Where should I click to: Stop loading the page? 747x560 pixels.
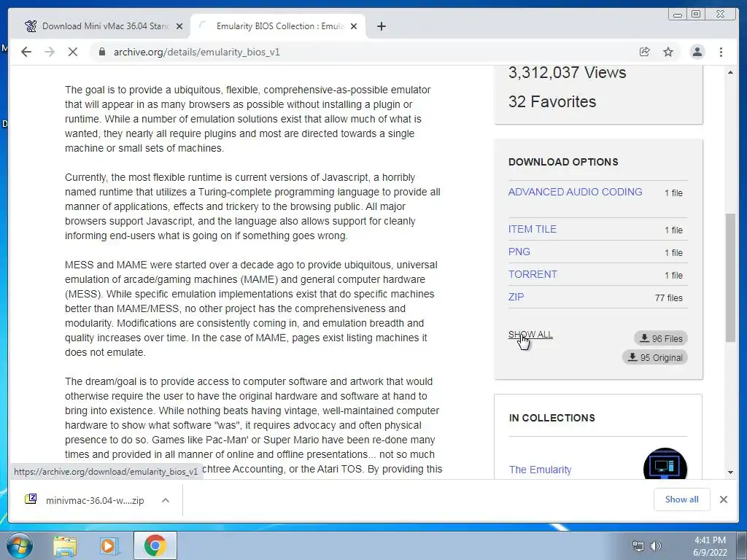(73, 52)
